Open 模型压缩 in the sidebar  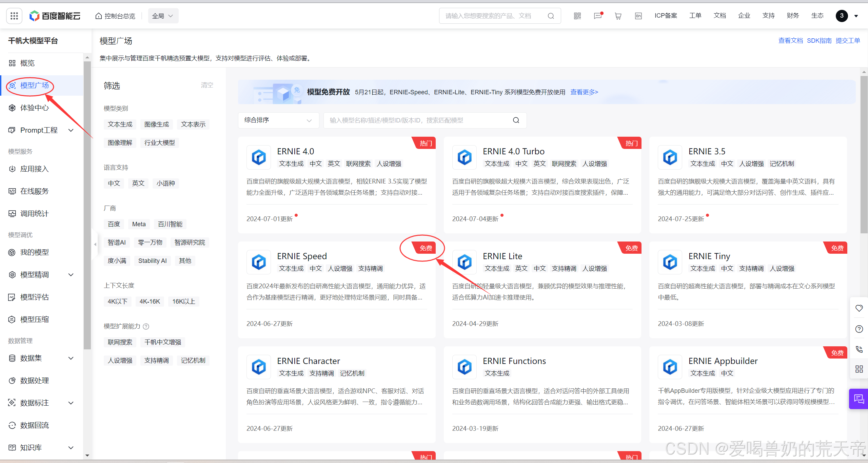click(x=35, y=320)
